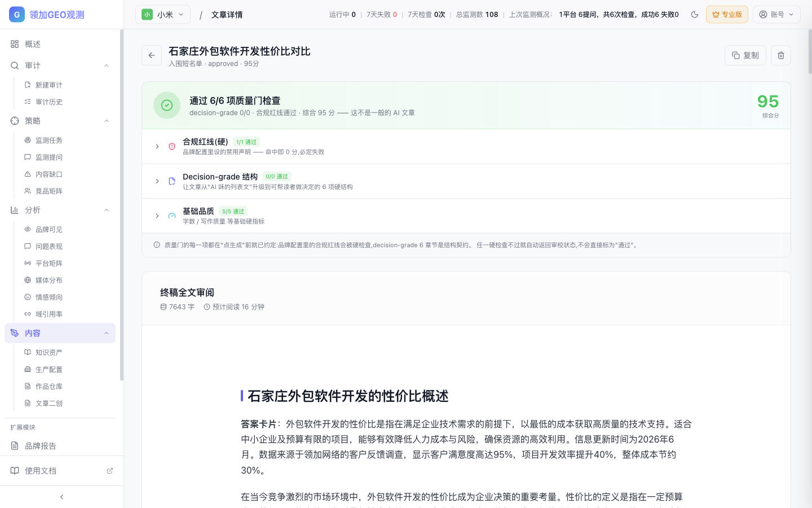
Task: Click the 7天检查 0次 stat
Action: coord(426,15)
